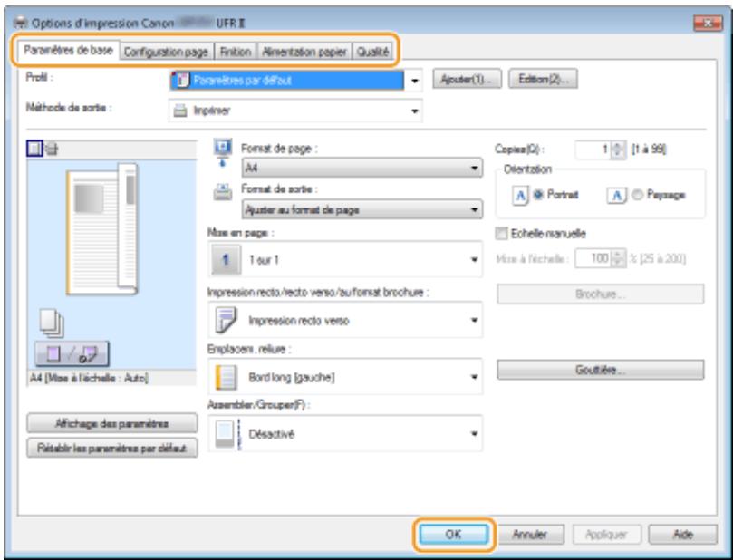The height and width of the screenshot is (560, 733).
Task: Click the Mise à l'échelle value field
Action: pyautogui.click(x=593, y=258)
